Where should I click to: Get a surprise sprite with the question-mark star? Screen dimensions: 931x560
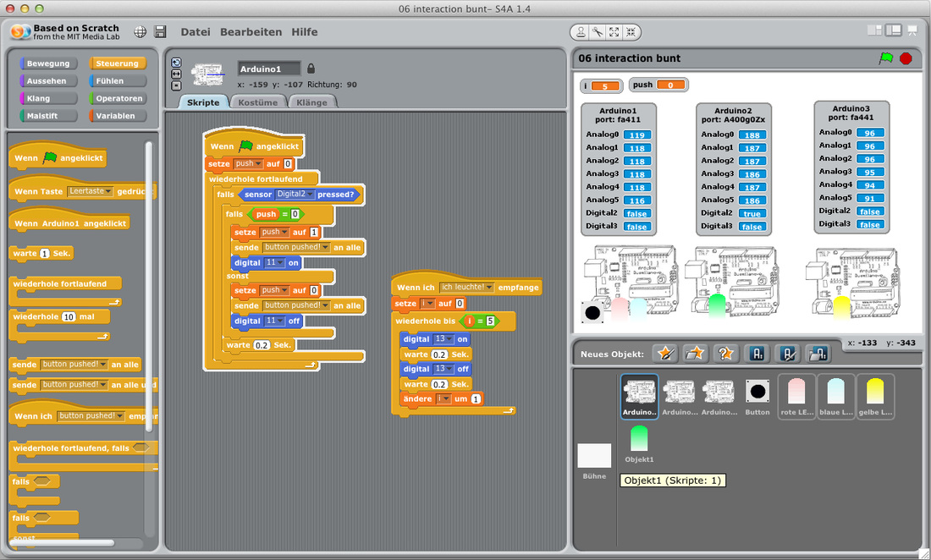(725, 354)
